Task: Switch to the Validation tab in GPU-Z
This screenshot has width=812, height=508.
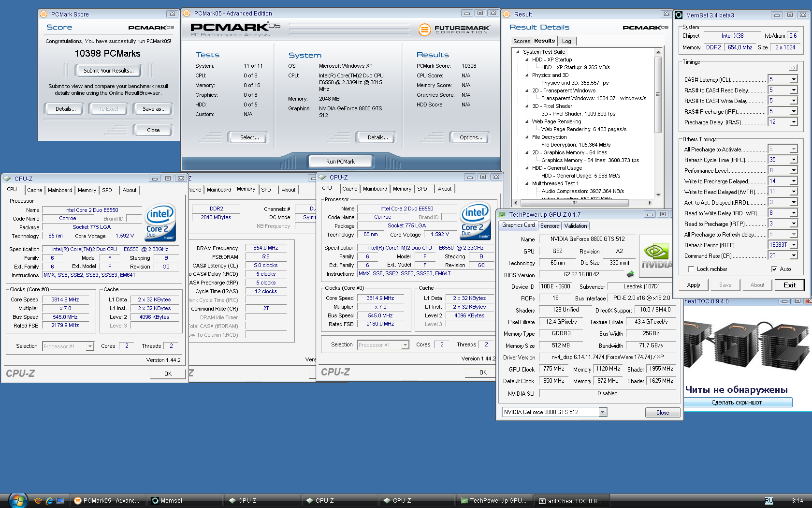Action: 576,226
